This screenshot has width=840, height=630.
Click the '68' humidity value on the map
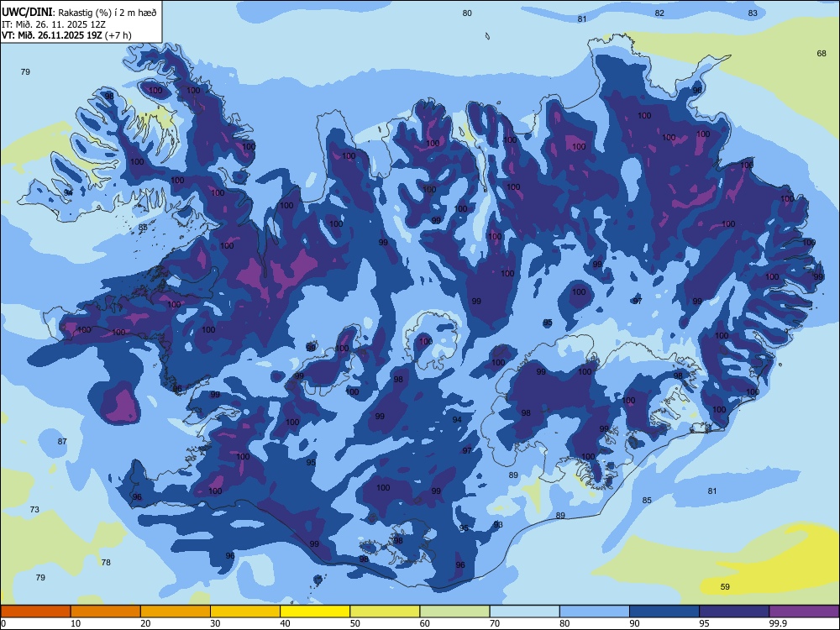[x=822, y=53]
